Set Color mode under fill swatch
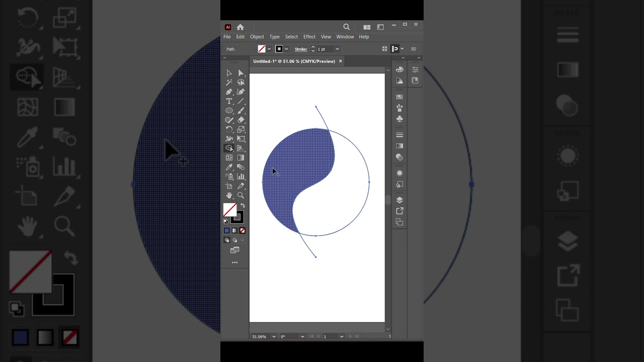The height and width of the screenshot is (362, 644). point(227,230)
